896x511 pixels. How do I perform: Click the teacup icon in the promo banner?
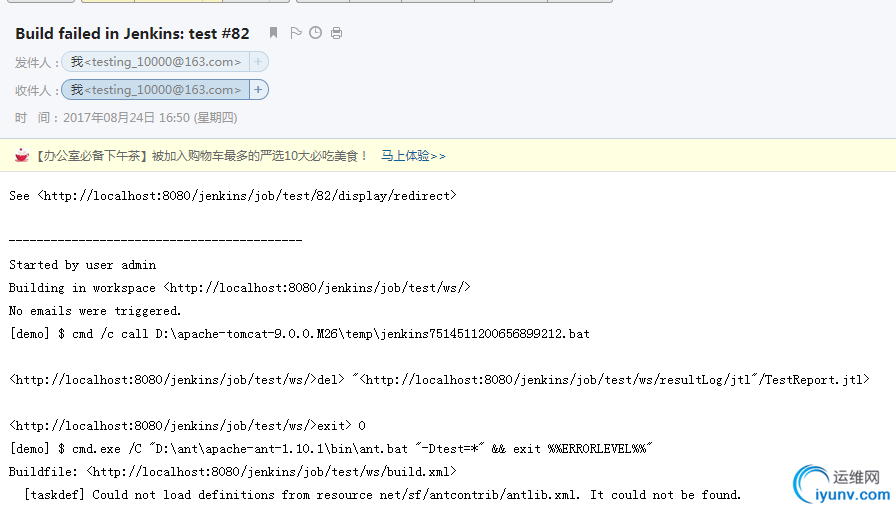(x=22, y=155)
